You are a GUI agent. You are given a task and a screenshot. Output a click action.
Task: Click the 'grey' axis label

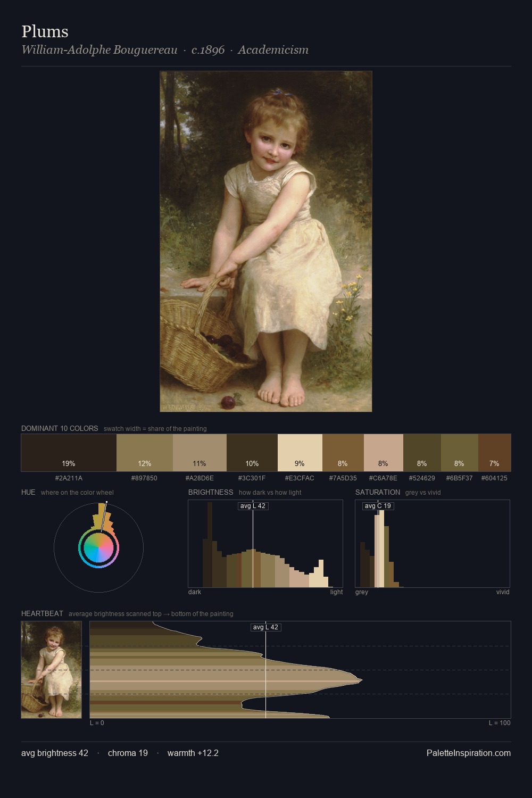tap(362, 592)
